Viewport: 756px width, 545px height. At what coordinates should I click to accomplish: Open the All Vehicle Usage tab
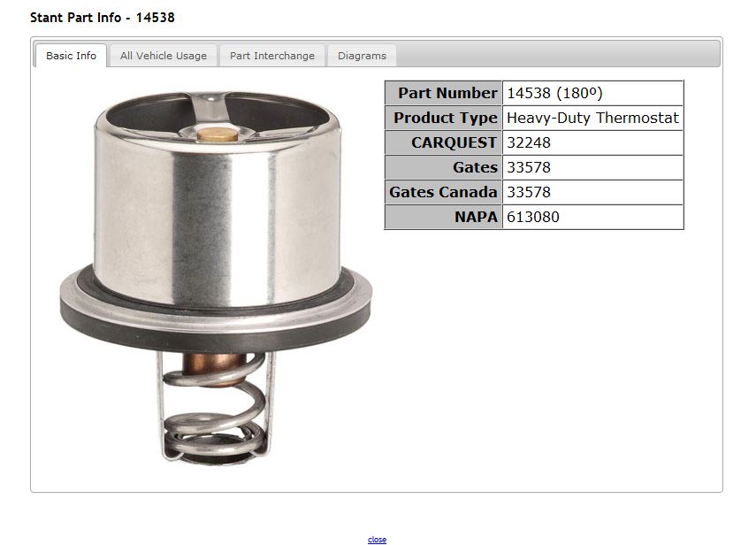click(x=163, y=56)
